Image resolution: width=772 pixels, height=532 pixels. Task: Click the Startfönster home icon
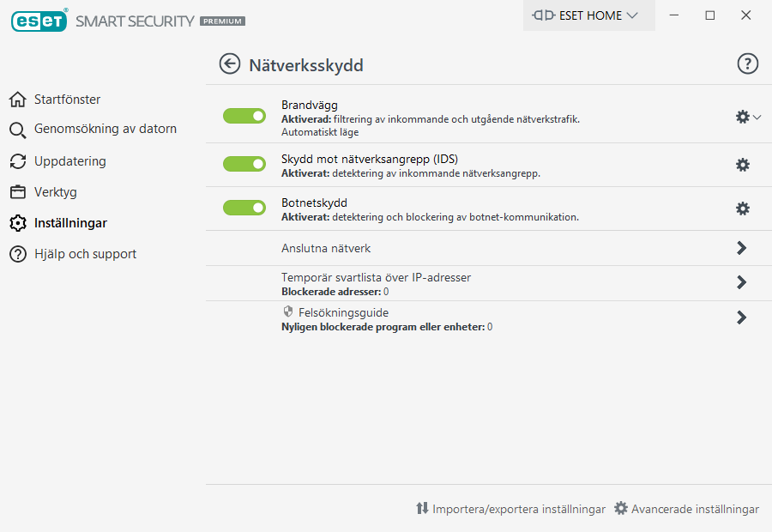pos(18,100)
